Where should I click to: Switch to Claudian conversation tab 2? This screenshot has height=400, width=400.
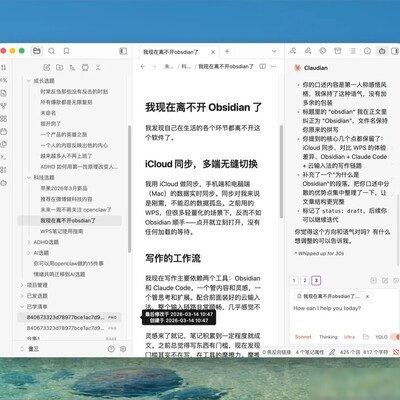point(305,281)
